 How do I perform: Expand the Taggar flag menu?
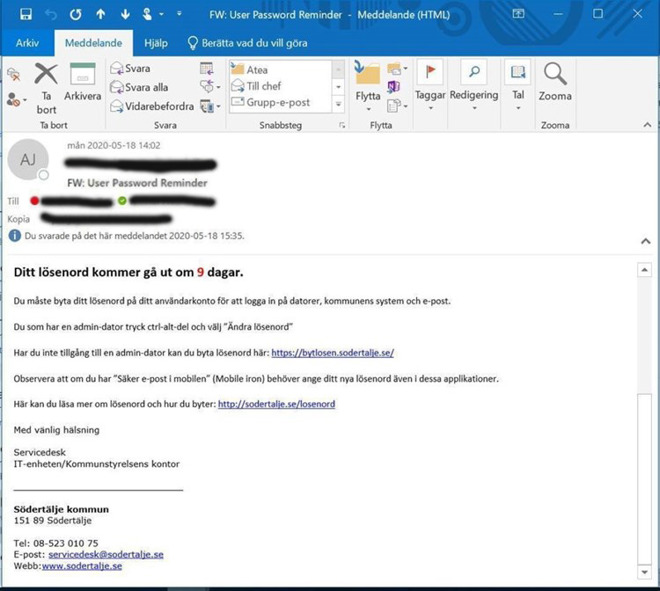pos(430,83)
